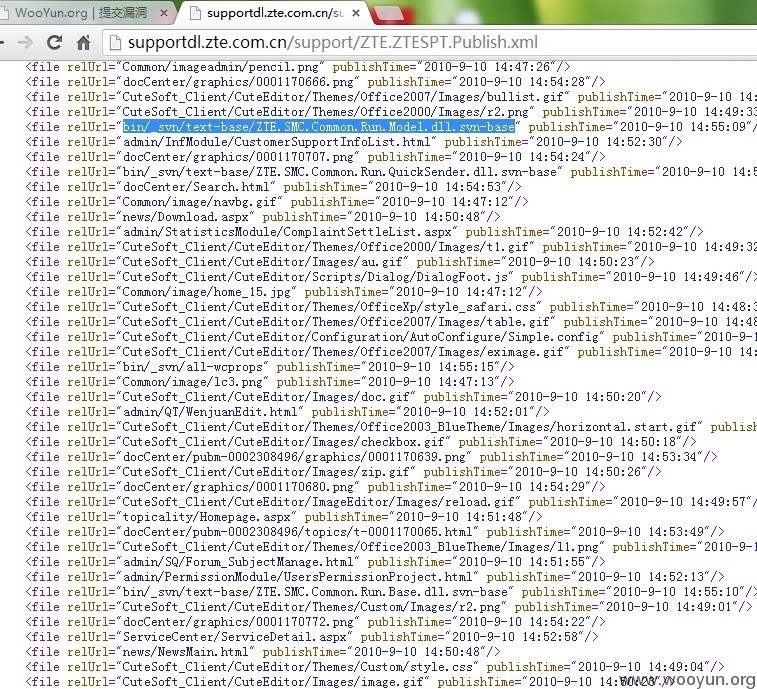Image resolution: width=757 pixels, height=689 pixels.
Task: Click the docCenter/graphics/0001170666.png entry
Action: 315,82
